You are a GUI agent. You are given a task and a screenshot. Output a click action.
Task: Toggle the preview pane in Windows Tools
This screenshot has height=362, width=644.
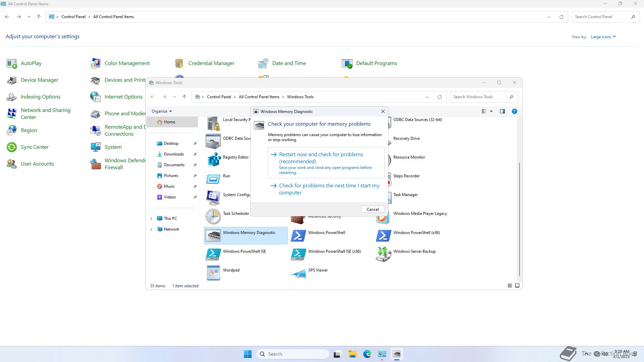coord(502,111)
